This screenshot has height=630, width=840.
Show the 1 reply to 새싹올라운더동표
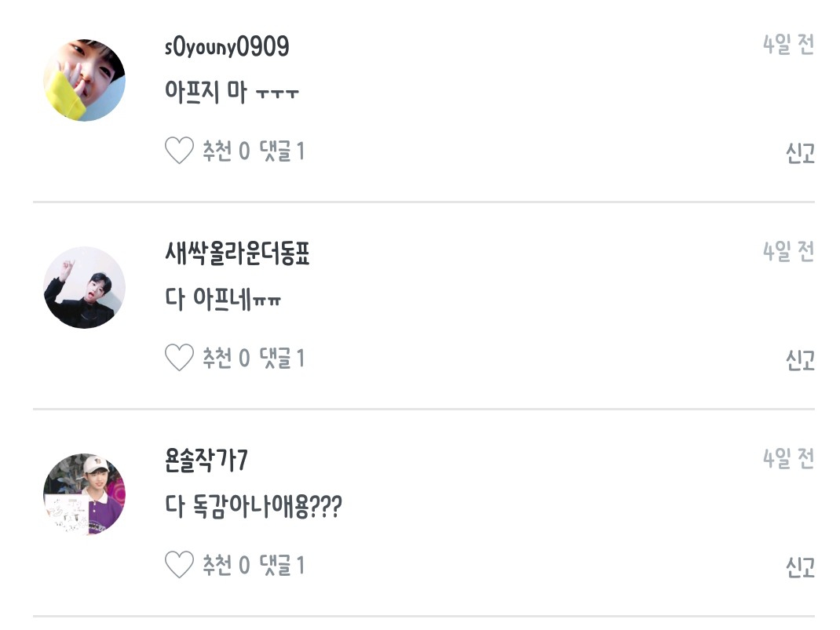(x=282, y=358)
